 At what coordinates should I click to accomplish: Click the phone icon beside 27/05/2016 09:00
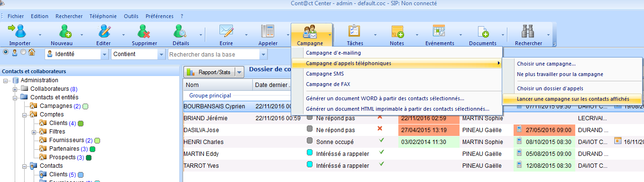pos(519,129)
